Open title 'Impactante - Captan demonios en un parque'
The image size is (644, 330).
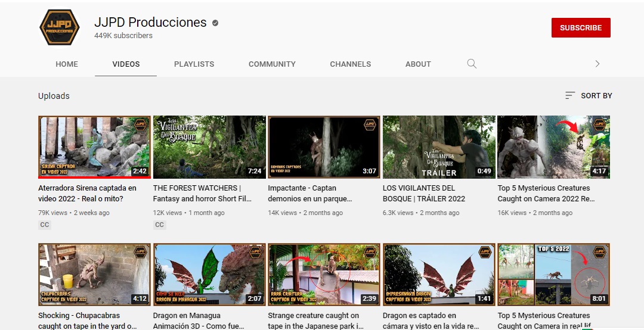pos(309,194)
